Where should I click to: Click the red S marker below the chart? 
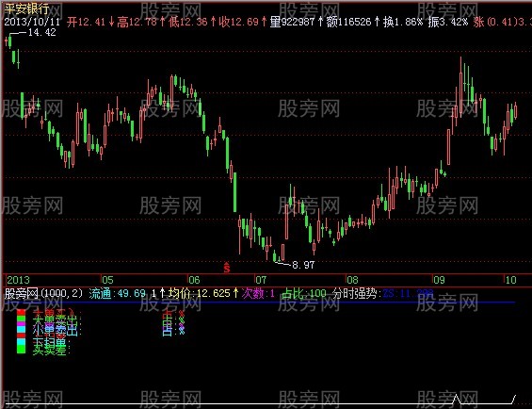coord(227,268)
